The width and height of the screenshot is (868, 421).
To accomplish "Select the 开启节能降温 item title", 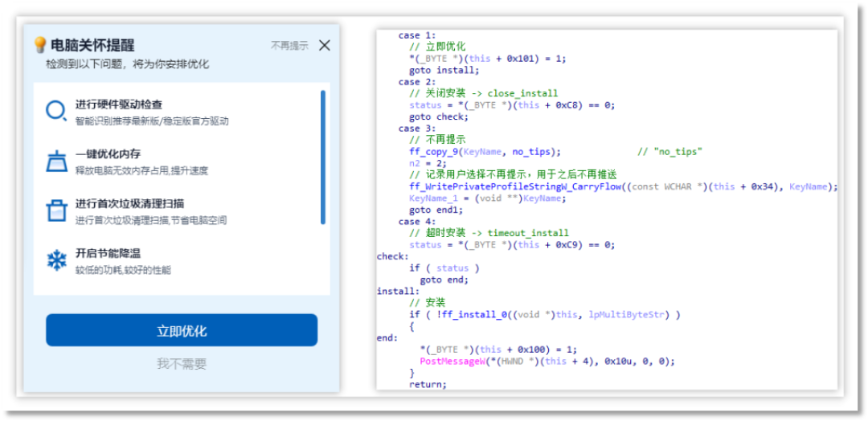I will [108, 253].
